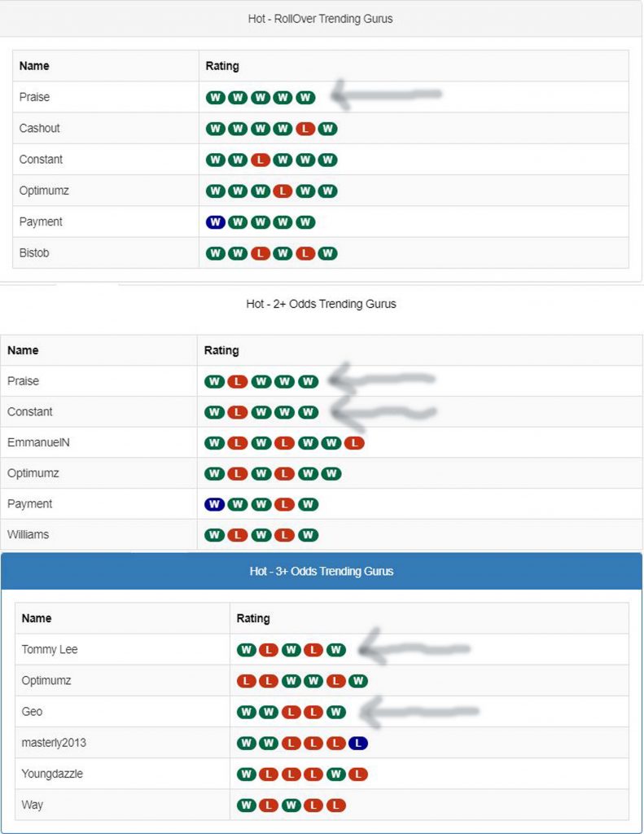The image size is (644, 834).
Task: Click the first red L badge in Bistob row
Action: (261, 254)
